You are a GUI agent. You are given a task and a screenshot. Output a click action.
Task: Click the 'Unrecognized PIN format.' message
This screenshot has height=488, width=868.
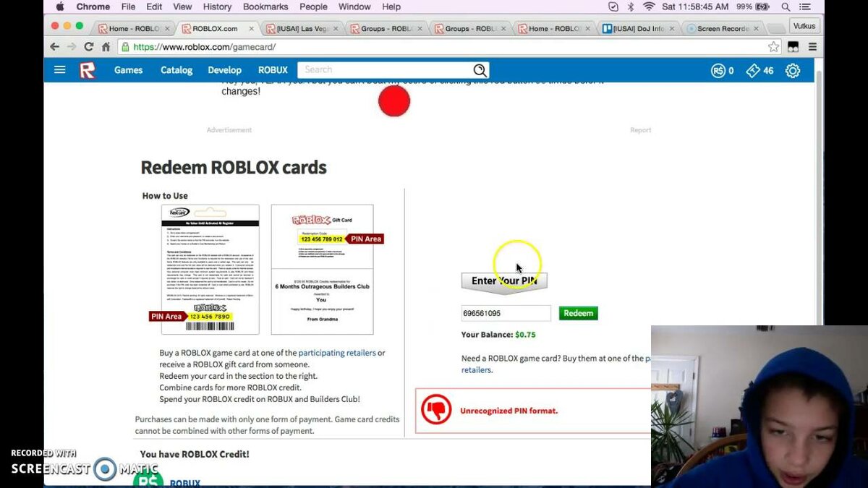(509, 411)
